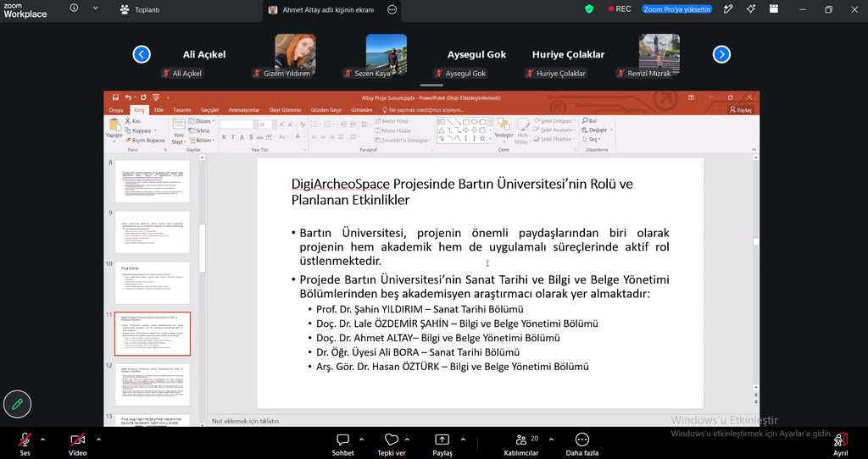Toggle text shadow S button

pyautogui.click(x=251, y=137)
